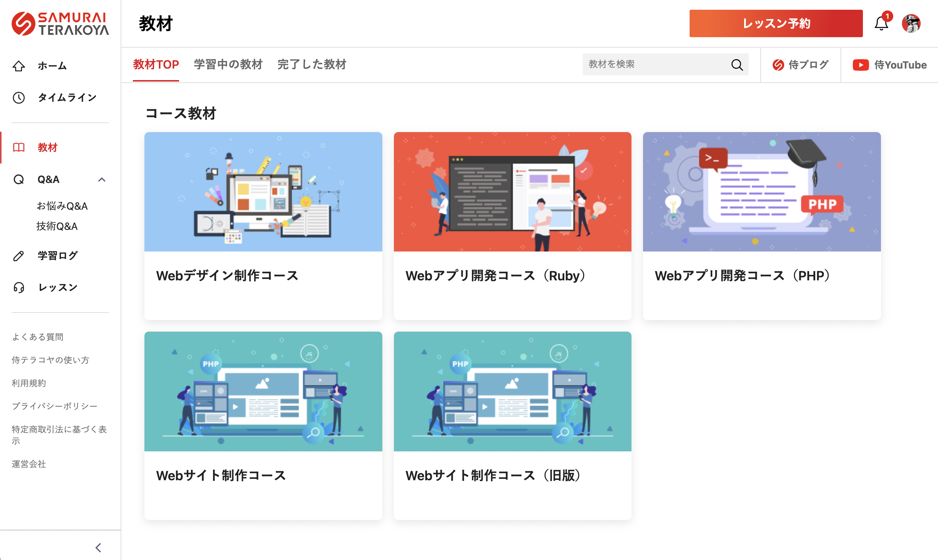The height and width of the screenshot is (560, 938).
Task: Click the 侍YouTube link
Action: pyautogui.click(x=889, y=65)
